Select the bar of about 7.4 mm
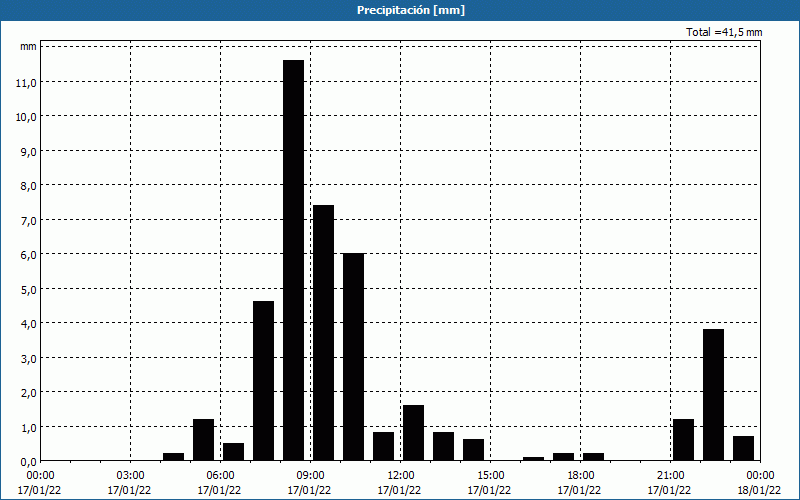 323,333
